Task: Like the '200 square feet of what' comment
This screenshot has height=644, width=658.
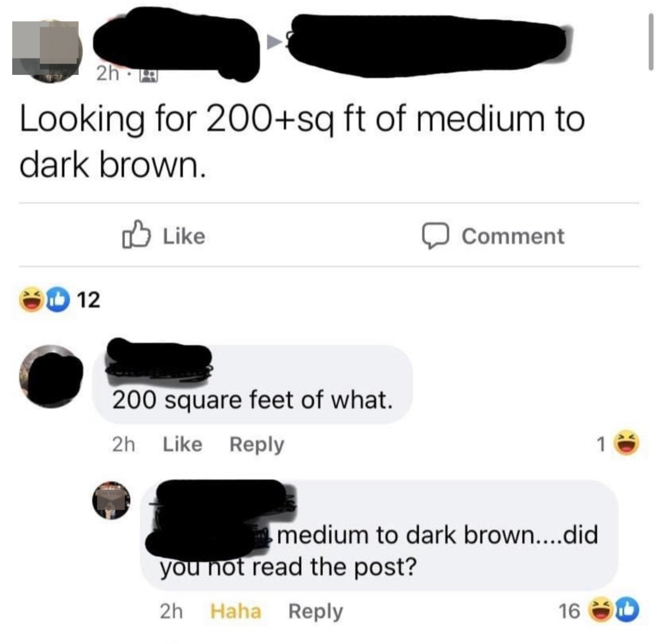Action: point(183,444)
